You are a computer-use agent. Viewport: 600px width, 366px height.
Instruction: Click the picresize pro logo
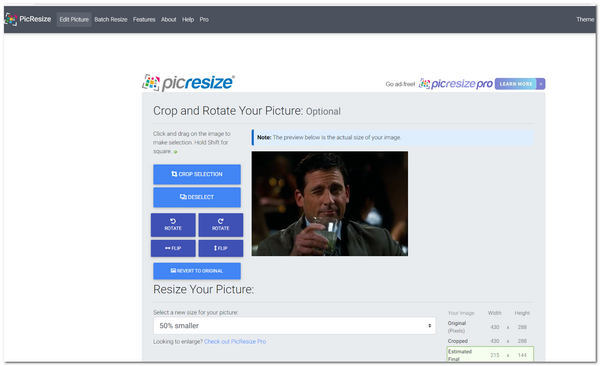tap(455, 83)
